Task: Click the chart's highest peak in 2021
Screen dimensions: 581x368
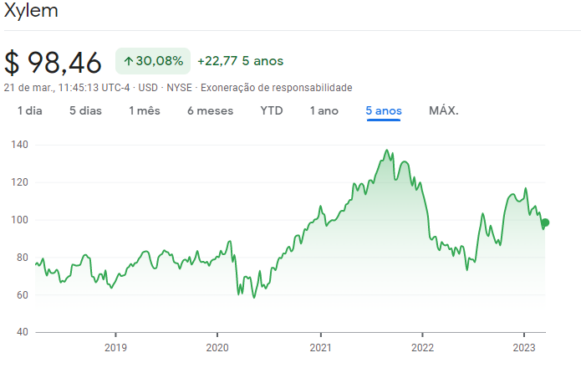Action: tap(387, 150)
